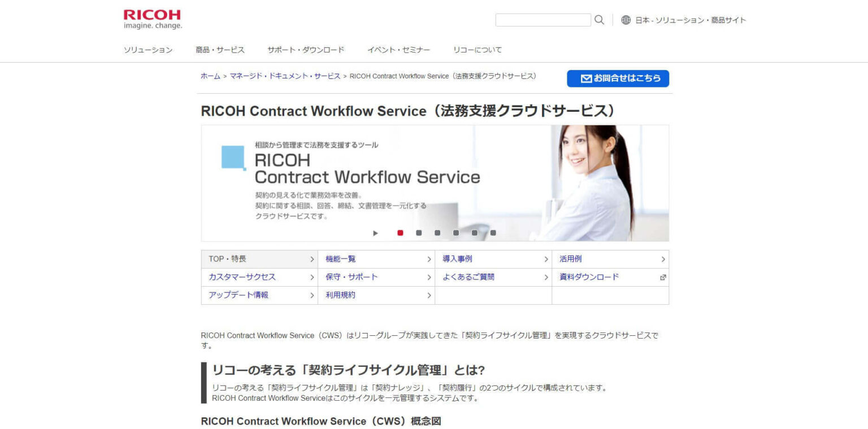Click the red active carousel indicator dot

(400, 232)
